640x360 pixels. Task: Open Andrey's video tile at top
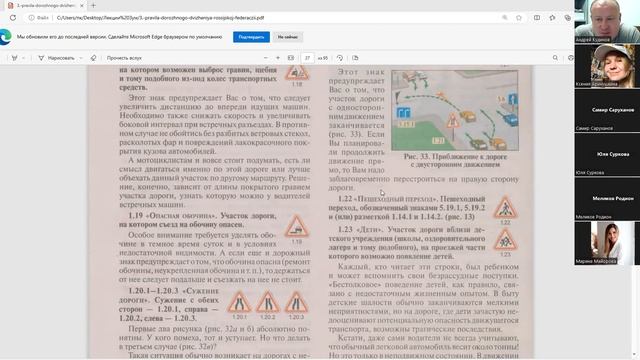[x=607, y=21]
